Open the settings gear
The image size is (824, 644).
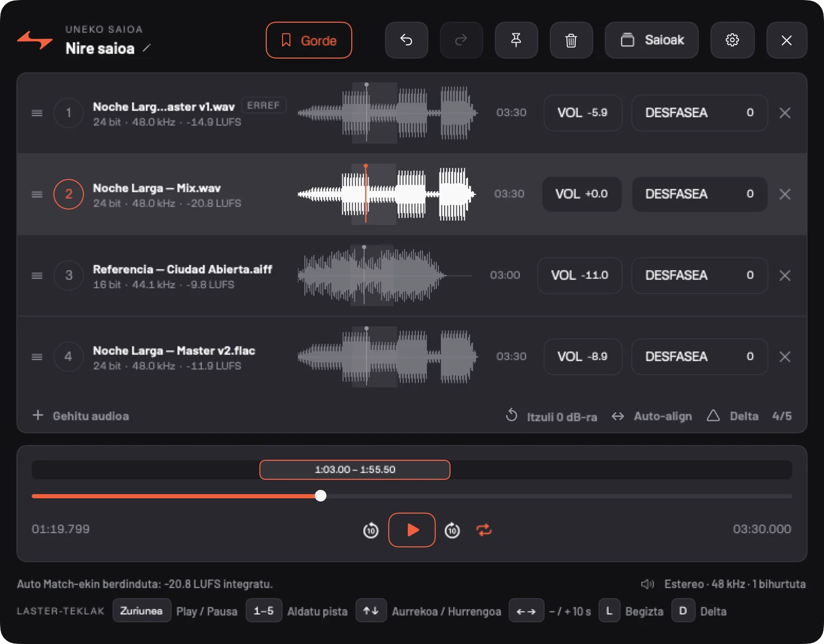(x=732, y=40)
